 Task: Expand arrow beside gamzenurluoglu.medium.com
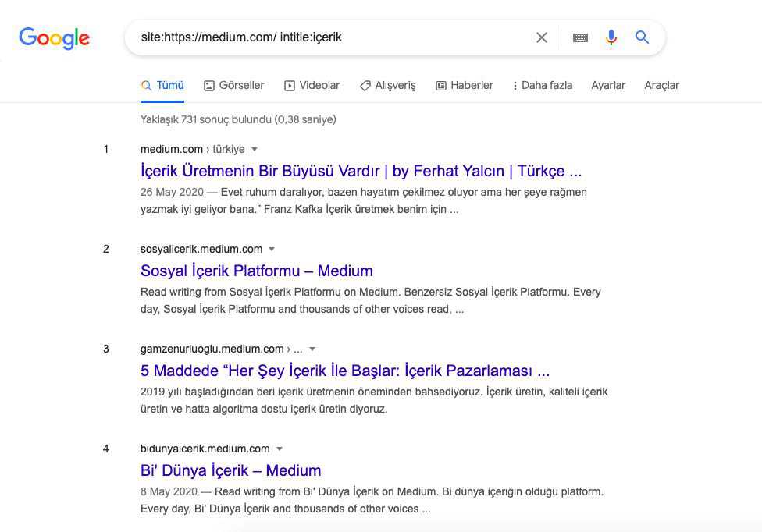(x=312, y=349)
